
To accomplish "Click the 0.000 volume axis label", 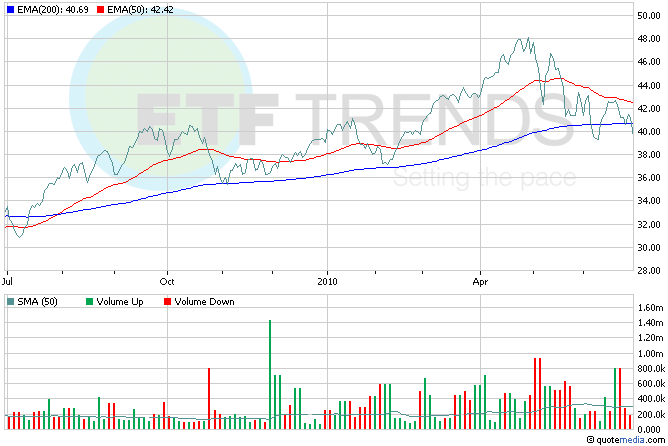I will pyautogui.click(x=649, y=429).
